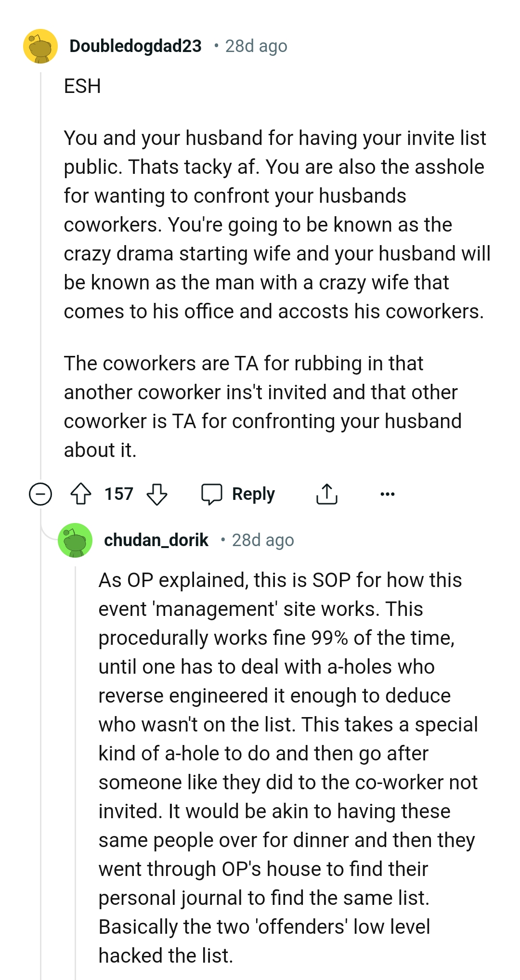Select the 157 vote count display
520x980 pixels.
coord(118,494)
